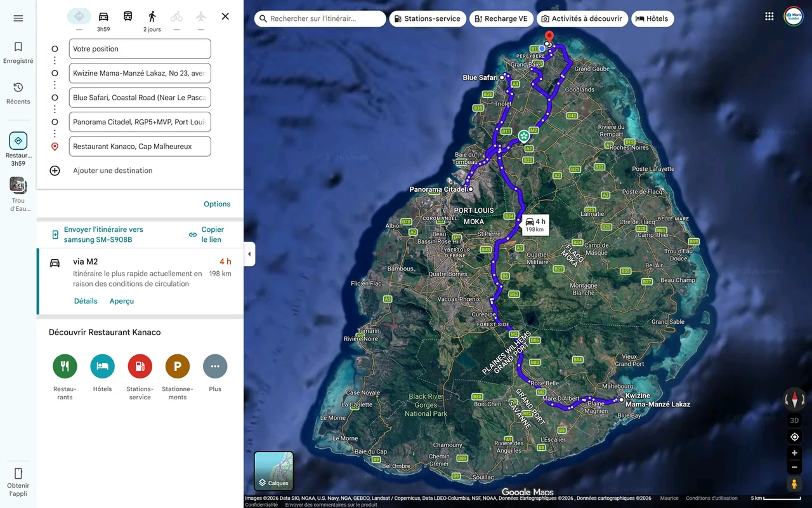Screen dimensions: 812x508
Task: Discover Stations-service near Kanaco
Action: coord(140,366)
